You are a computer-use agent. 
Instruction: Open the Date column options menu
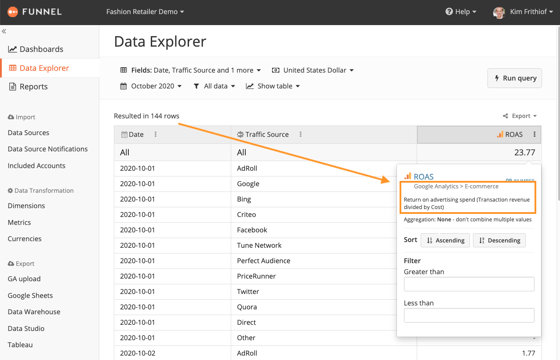[155, 134]
